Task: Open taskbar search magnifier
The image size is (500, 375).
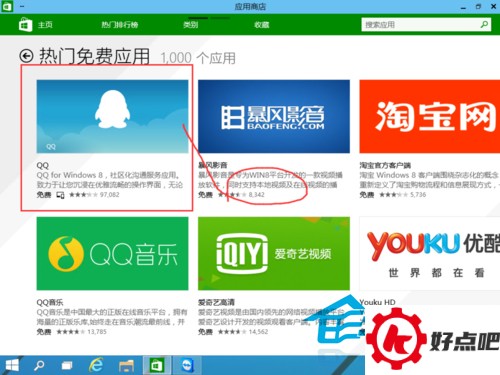Action: [x=39, y=365]
